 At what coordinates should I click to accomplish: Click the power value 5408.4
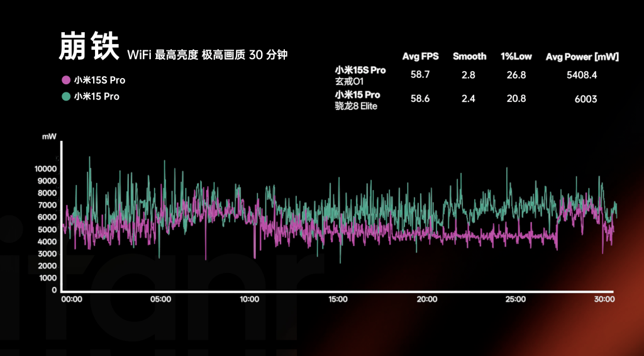tap(582, 75)
